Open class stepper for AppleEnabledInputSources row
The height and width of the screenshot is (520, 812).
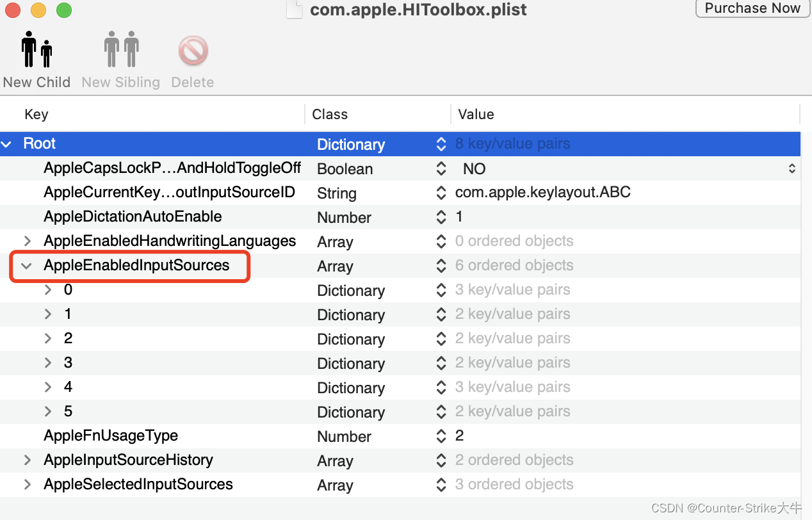[441, 266]
